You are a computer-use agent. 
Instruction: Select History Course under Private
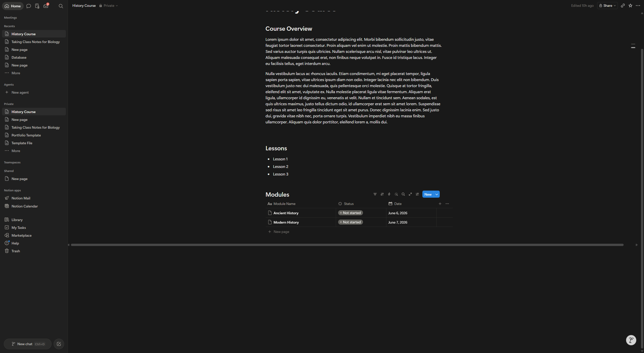pyautogui.click(x=34, y=112)
